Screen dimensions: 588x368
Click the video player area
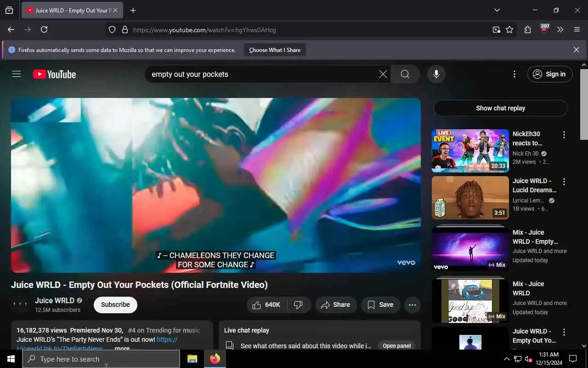pos(216,185)
